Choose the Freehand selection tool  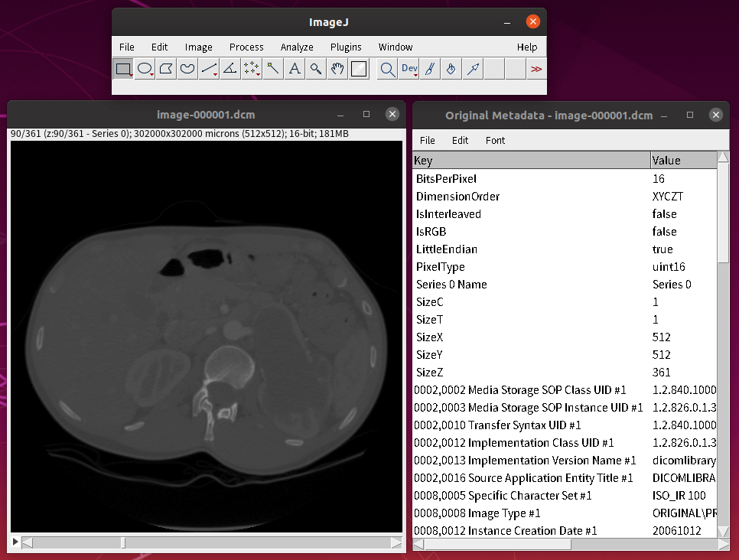[187, 69]
